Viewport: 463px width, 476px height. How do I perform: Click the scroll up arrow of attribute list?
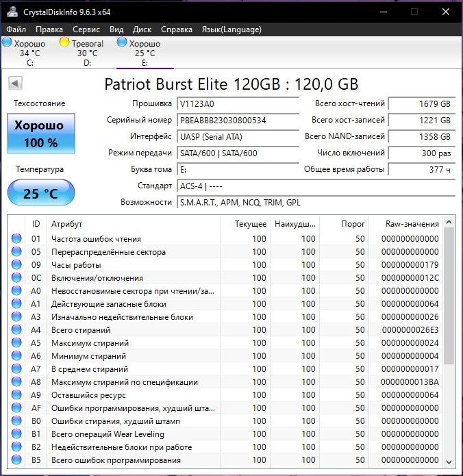click(x=449, y=222)
